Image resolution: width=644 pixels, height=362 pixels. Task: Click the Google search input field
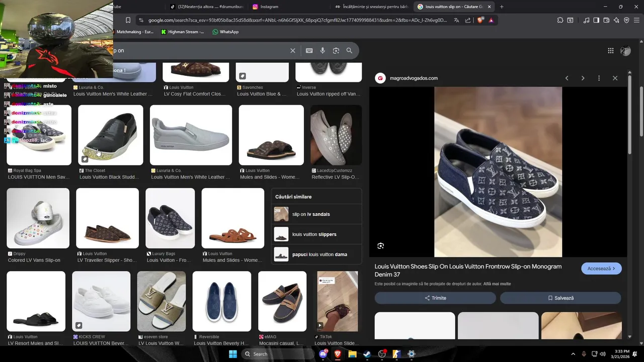(199, 50)
